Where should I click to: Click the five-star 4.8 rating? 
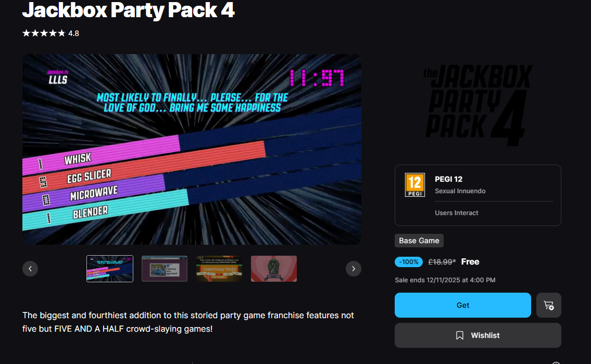tap(51, 33)
